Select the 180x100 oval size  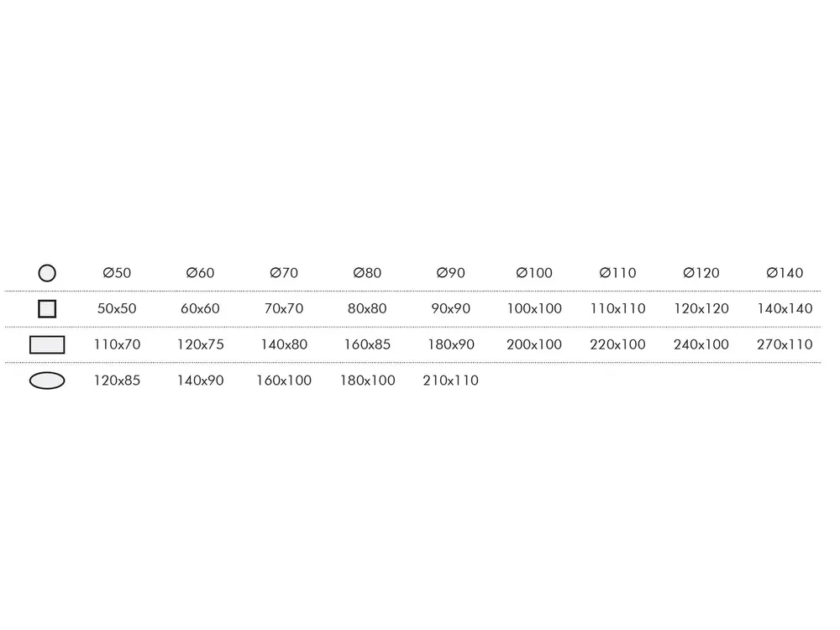coord(367,381)
